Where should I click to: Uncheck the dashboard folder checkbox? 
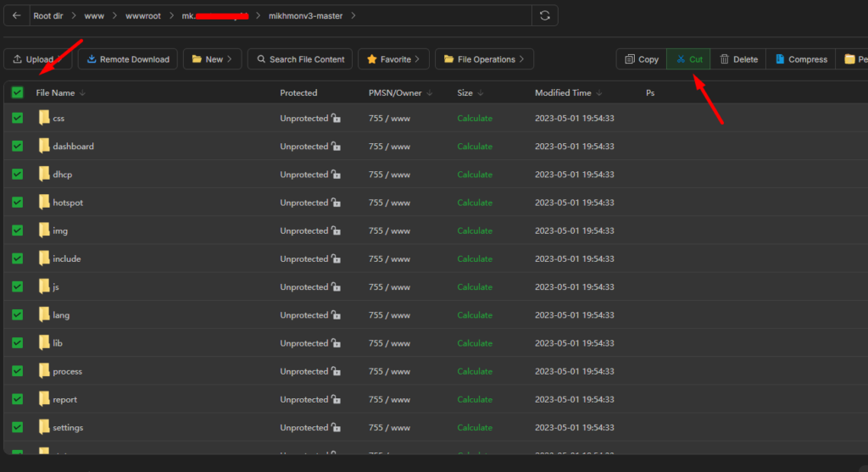[17, 146]
